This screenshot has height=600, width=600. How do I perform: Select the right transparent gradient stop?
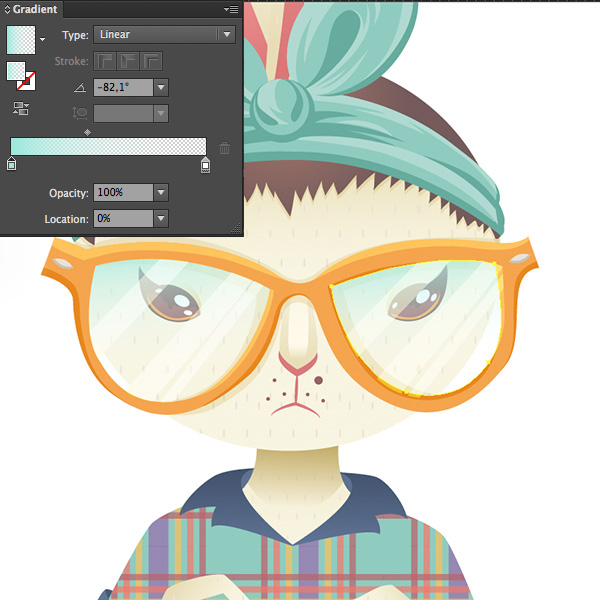point(205,165)
